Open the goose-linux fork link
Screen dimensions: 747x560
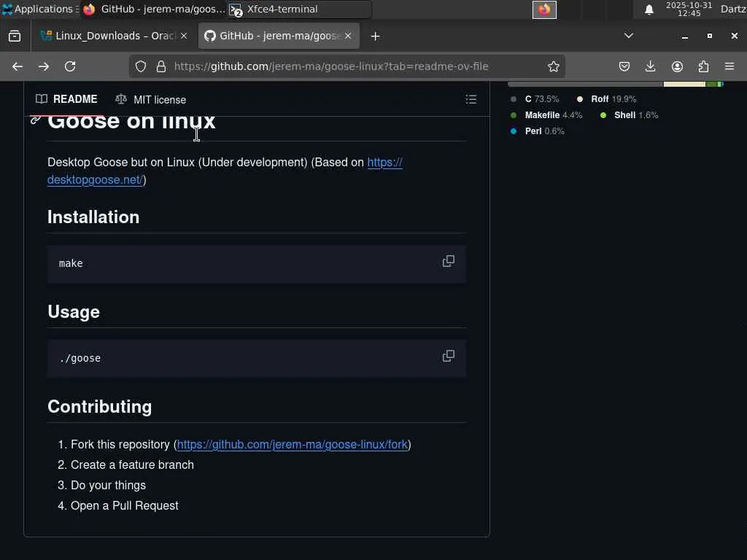[293, 444]
